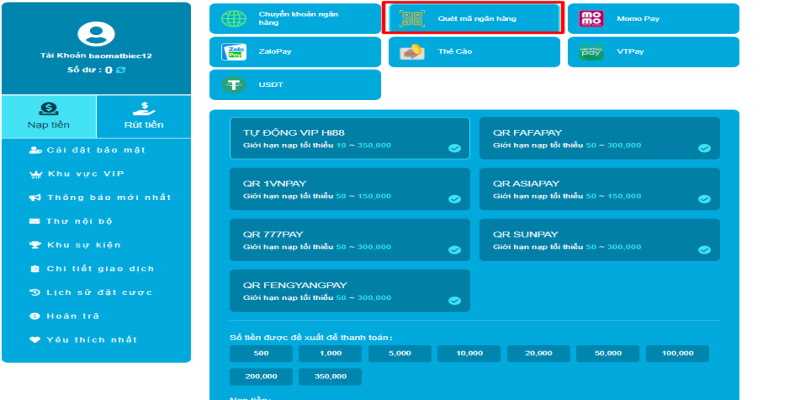Switch to the Rút tiền tab
800x400 pixels.
[x=144, y=118]
